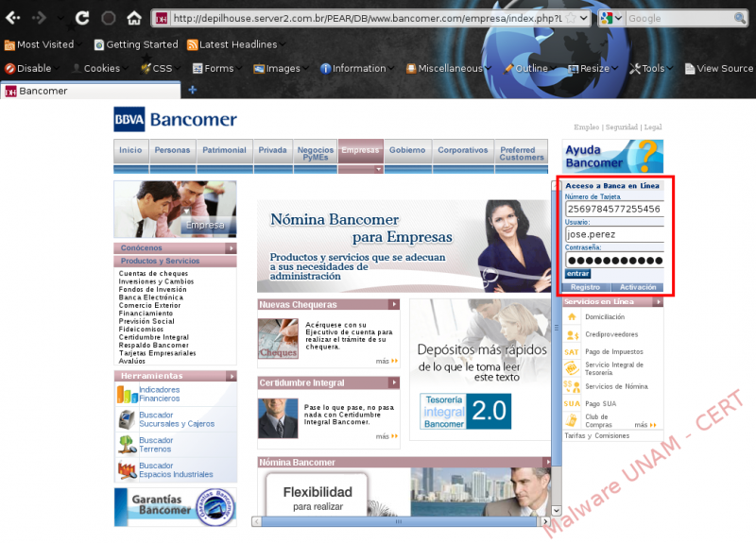Click the Buscador Terrenos tree icon
Viewport: 756px width, 543px height.
coord(128,445)
